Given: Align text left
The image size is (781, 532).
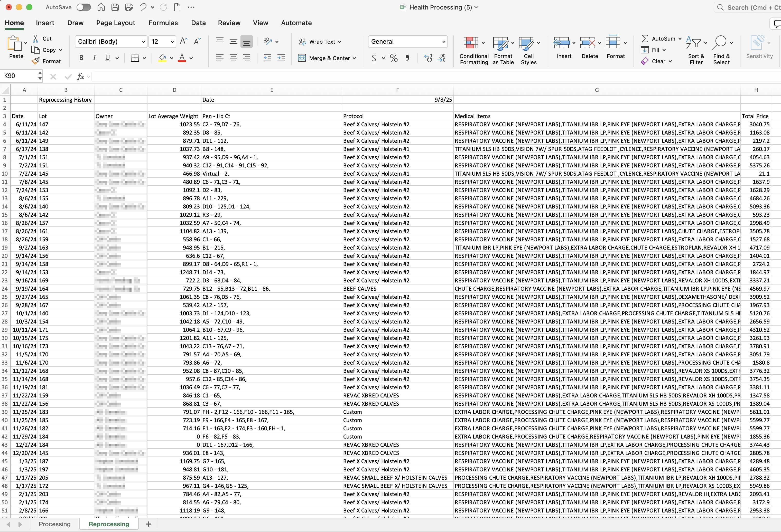Looking at the screenshot, I should pyautogui.click(x=220, y=58).
